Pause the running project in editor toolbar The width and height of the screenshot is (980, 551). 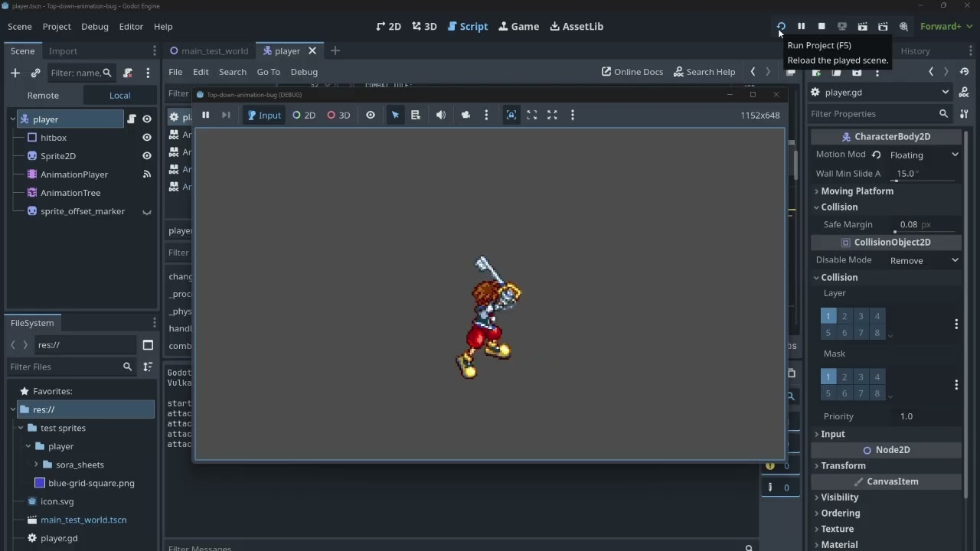point(801,26)
